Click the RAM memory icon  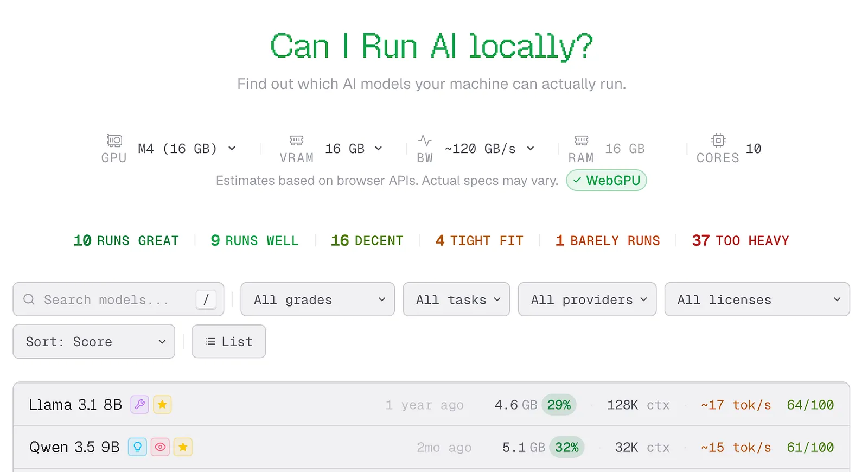[x=581, y=141]
